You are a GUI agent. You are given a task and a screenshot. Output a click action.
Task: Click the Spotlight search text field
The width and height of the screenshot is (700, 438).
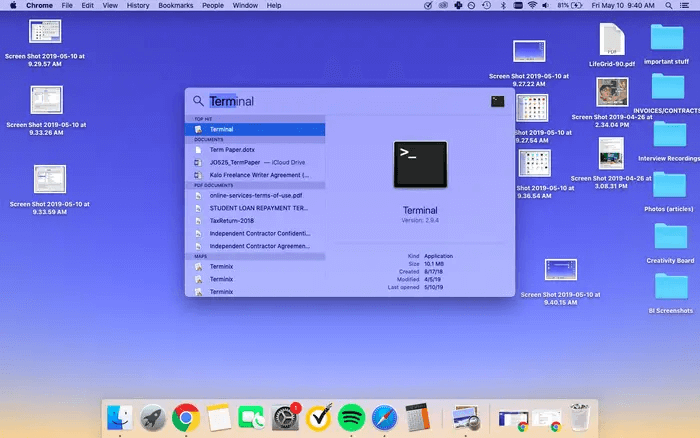pos(340,101)
